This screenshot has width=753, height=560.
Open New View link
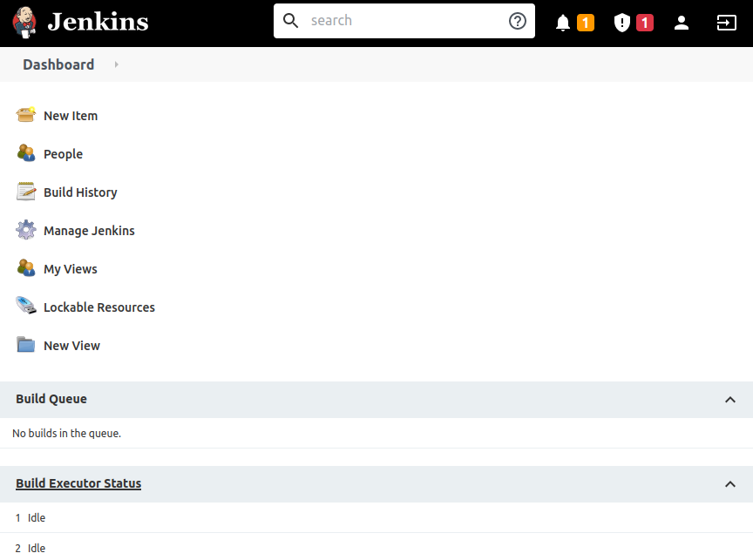point(71,346)
